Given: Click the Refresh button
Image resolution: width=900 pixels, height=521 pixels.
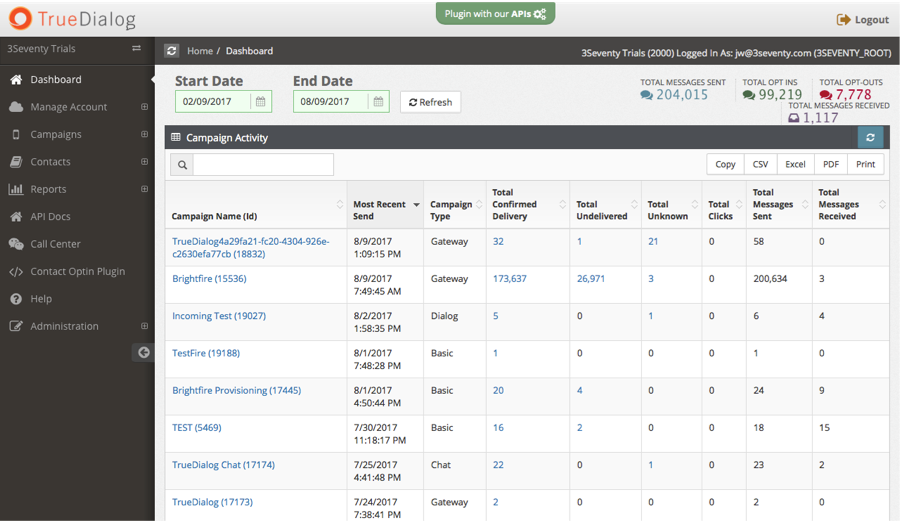Looking at the screenshot, I should [430, 102].
